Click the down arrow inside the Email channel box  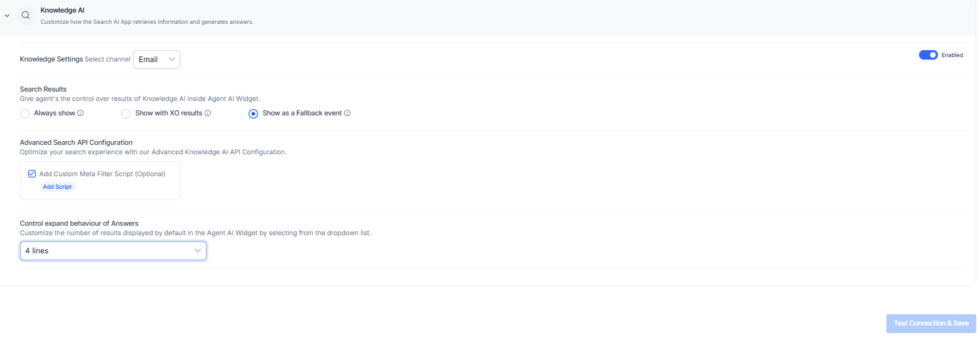(172, 60)
